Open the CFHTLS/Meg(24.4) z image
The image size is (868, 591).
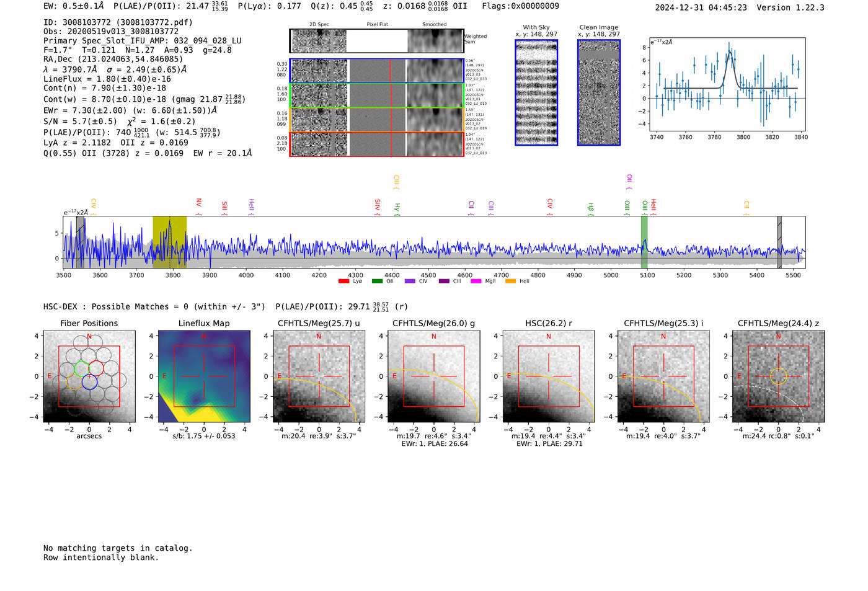point(778,376)
